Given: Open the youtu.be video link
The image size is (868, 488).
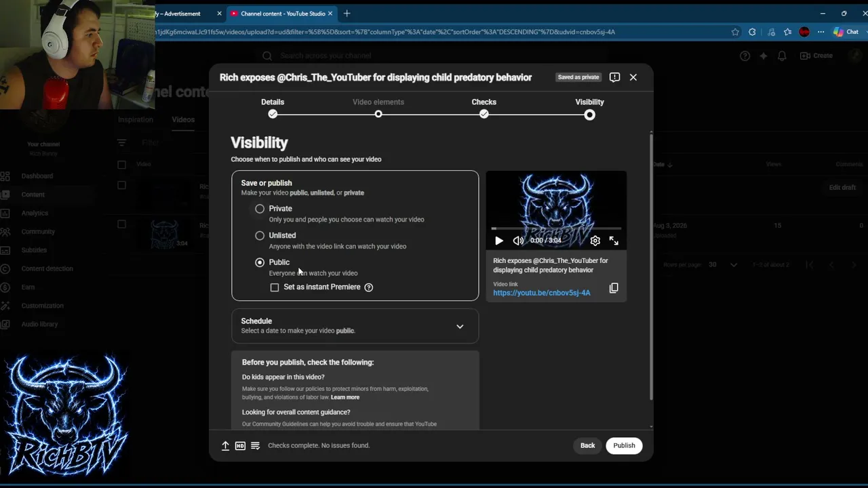Looking at the screenshot, I should click(542, 293).
